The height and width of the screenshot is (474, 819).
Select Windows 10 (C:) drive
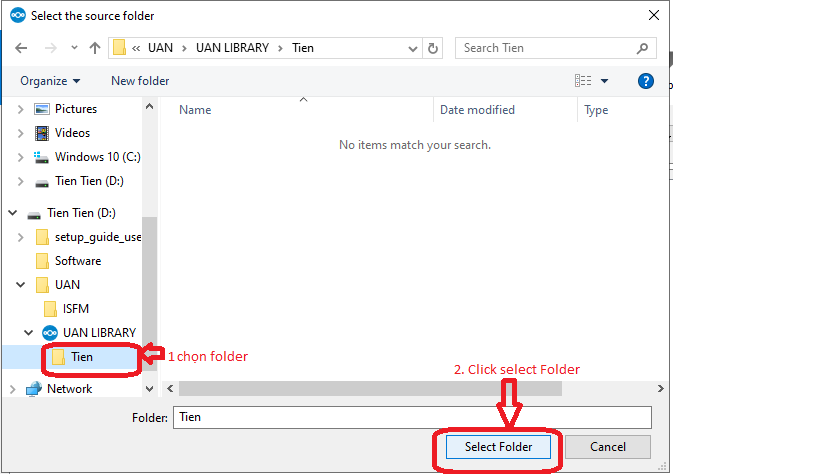point(98,157)
